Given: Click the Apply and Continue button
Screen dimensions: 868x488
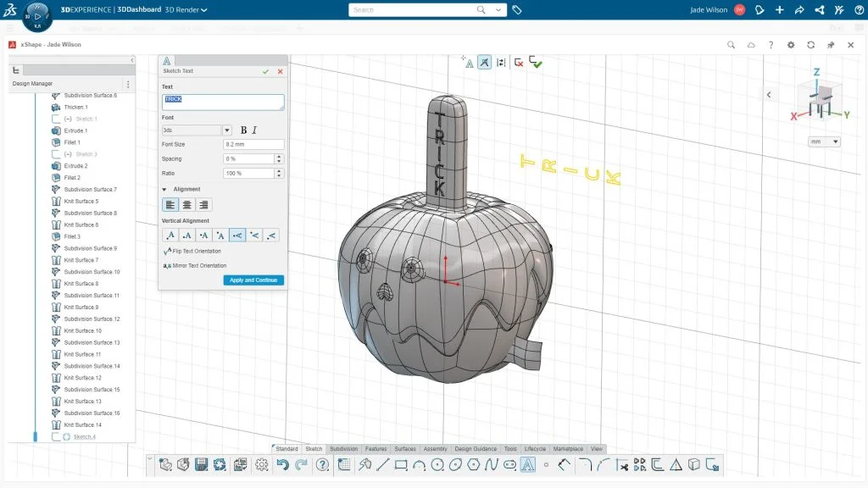Looking at the screenshot, I should point(253,280).
